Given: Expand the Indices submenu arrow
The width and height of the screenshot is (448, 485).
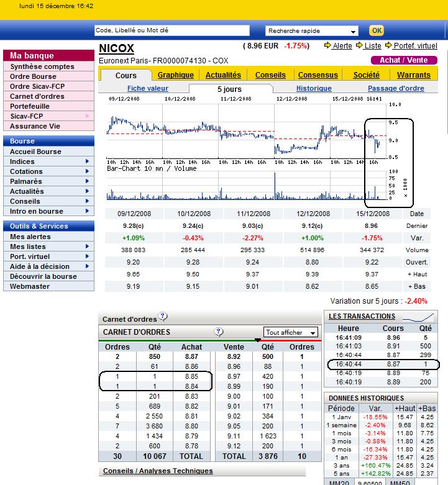Looking at the screenshot, I should pyautogui.click(x=87, y=161).
